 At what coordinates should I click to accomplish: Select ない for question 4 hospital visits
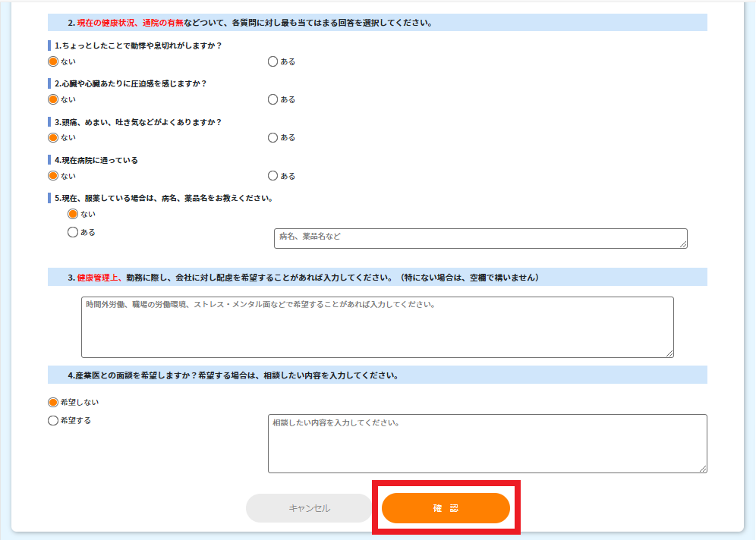point(53,176)
